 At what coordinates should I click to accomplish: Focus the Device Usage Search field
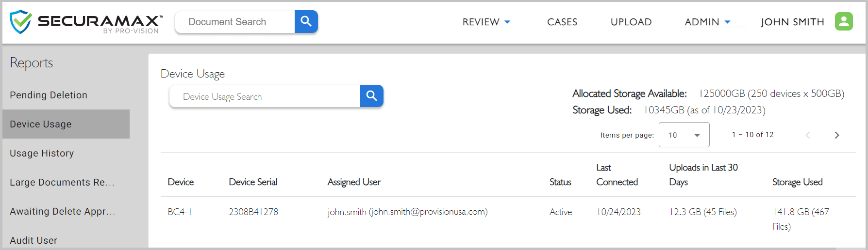[265, 96]
